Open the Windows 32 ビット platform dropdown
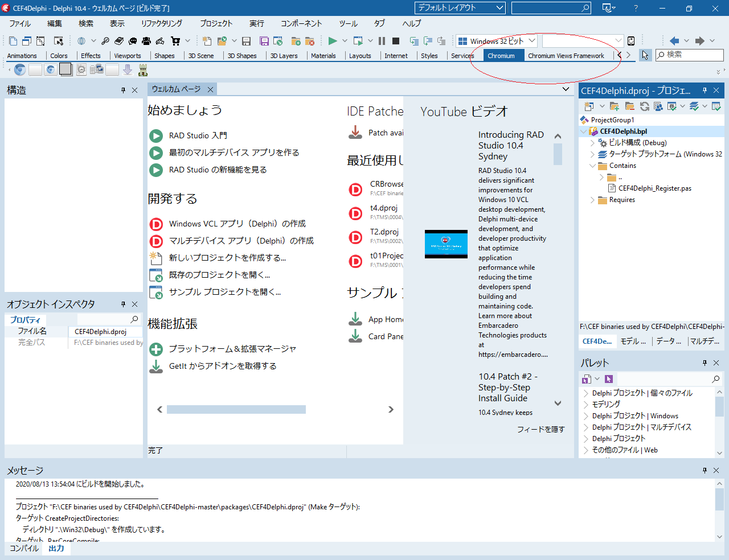 (x=497, y=40)
